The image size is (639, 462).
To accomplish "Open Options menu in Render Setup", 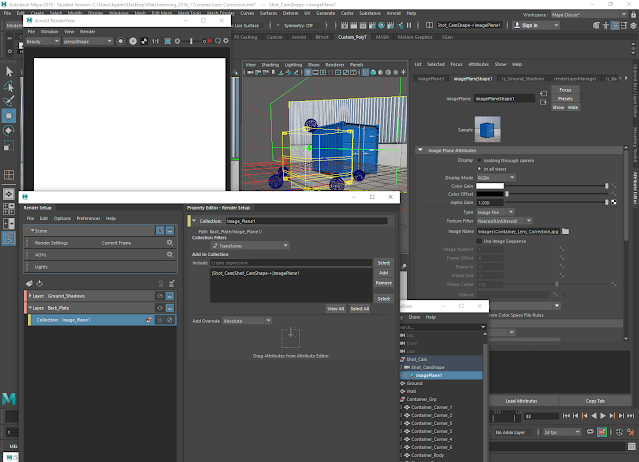I will [x=62, y=218].
